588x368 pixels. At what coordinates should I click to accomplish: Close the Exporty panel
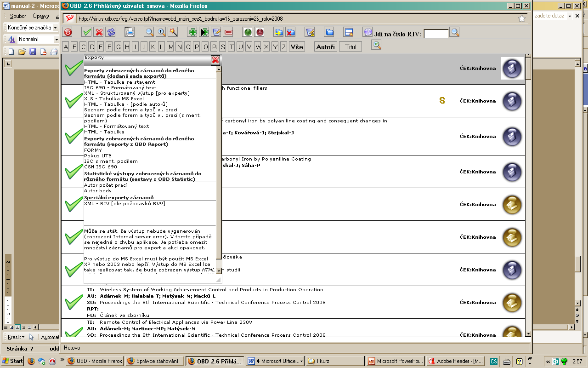215,60
